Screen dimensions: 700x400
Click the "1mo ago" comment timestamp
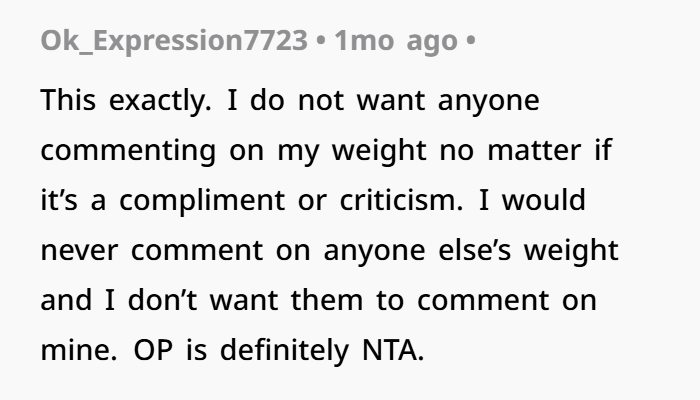pyautogui.click(x=396, y=41)
